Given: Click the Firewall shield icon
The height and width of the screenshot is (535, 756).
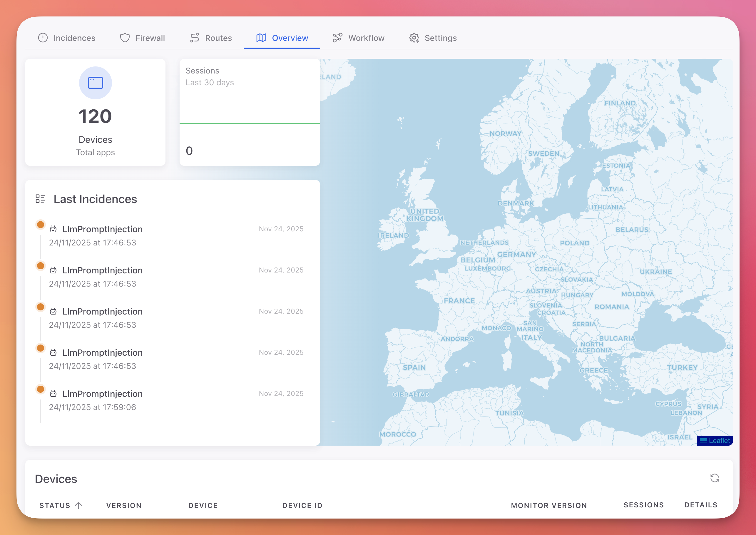Looking at the screenshot, I should coord(125,38).
